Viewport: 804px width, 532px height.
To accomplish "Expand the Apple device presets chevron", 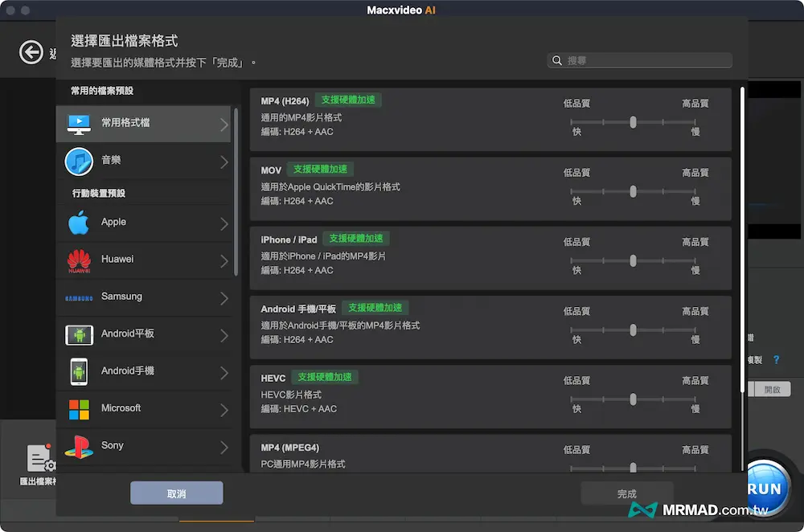I will (x=224, y=223).
